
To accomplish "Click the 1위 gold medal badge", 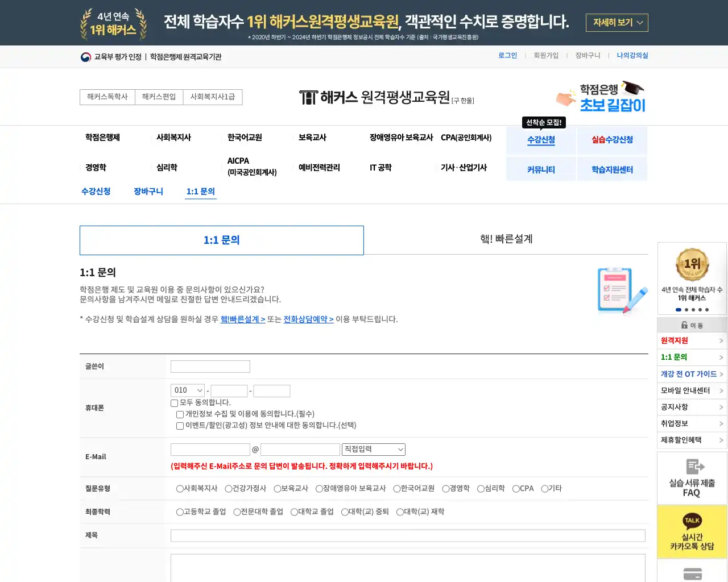I will (692, 264).
